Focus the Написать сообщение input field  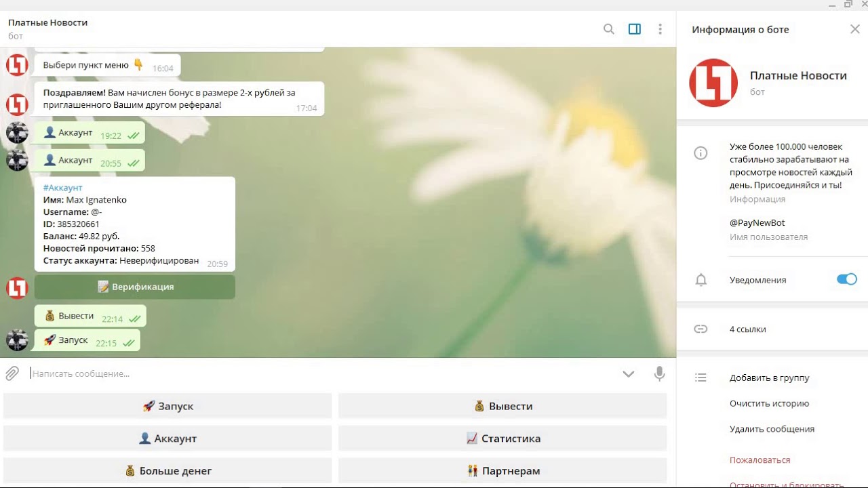click(322, 373)
